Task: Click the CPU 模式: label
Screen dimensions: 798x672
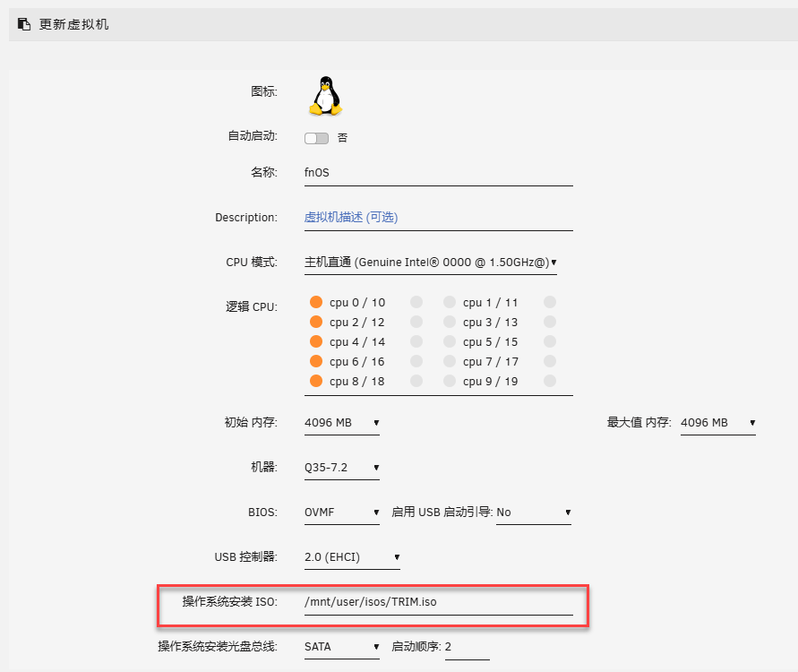Action: pyautogui.click(x=252, y=263)
